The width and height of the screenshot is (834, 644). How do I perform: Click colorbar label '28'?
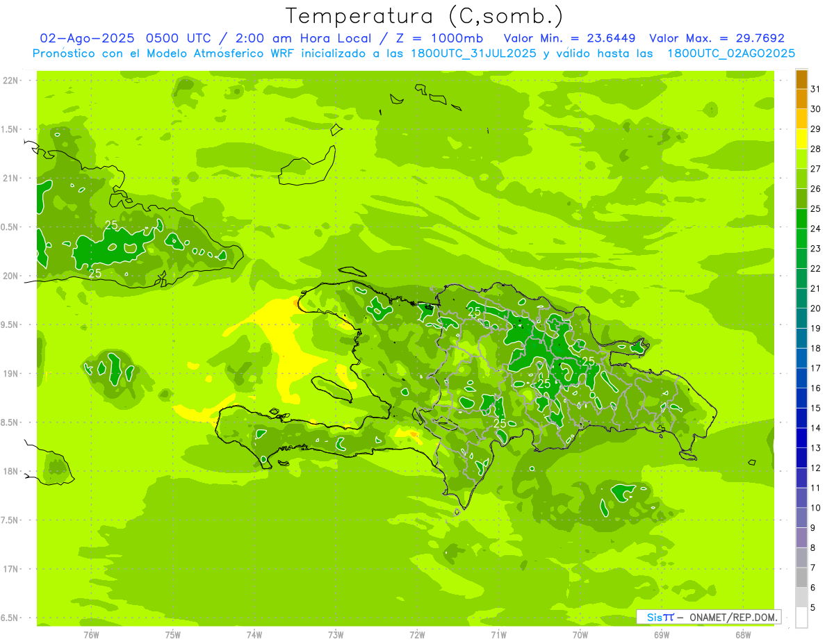pos(816,149)
